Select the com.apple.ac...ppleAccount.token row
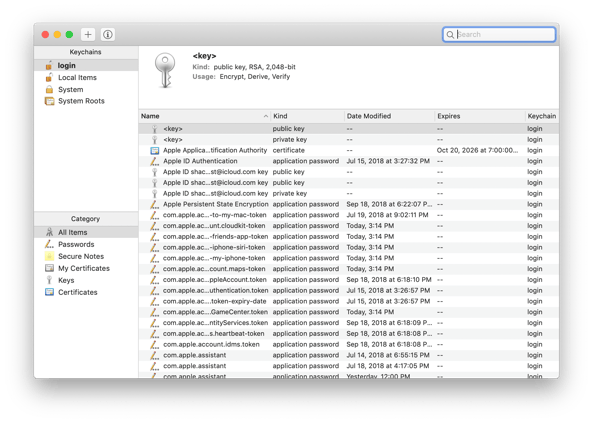The width and height of the screenshot is (593, 423). pyautogui.click(x=349, y=280)
